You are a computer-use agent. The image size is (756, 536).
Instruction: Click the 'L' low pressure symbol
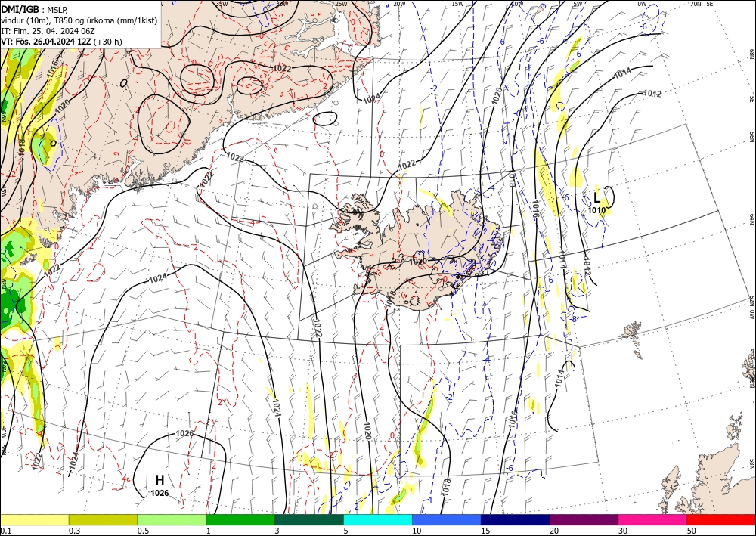pyautogui.click(x=597, y=197)
